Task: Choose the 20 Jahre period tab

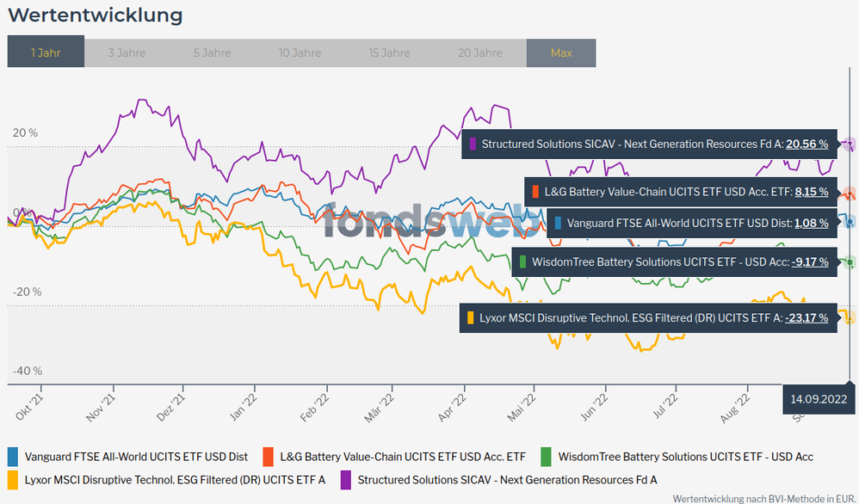Action: tap(479, 52)
